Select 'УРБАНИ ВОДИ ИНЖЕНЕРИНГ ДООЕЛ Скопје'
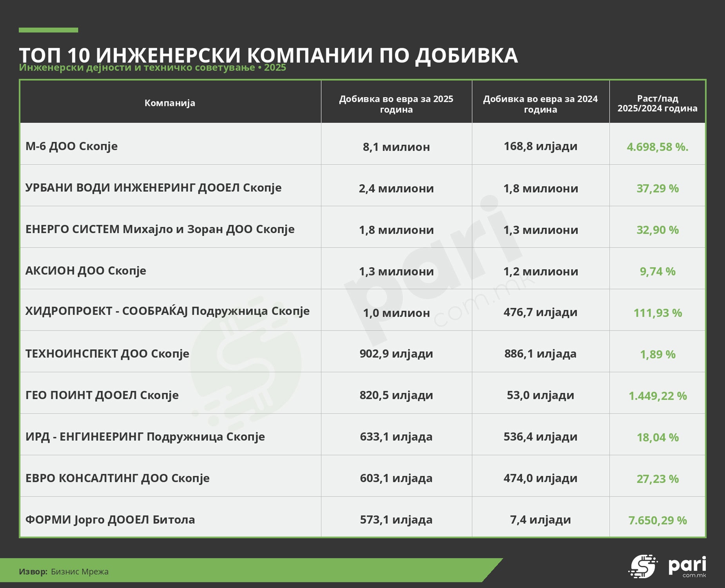 click(153, 188)
